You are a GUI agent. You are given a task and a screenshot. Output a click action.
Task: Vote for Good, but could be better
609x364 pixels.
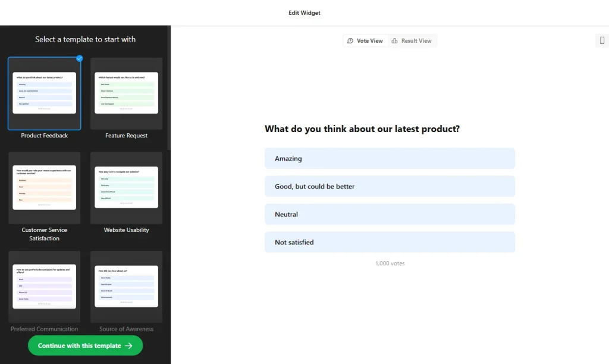click(390, 187)
